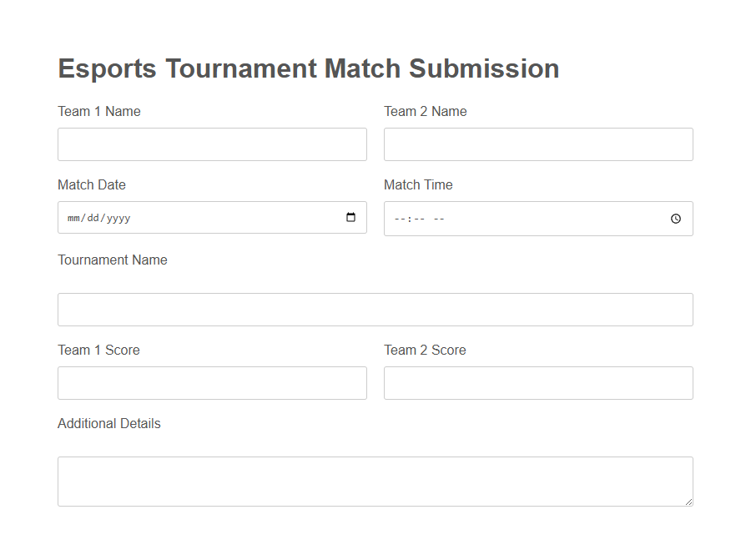Focus the Tournament Name field
Screen dimensions: 751x560
tap(375, 309)
